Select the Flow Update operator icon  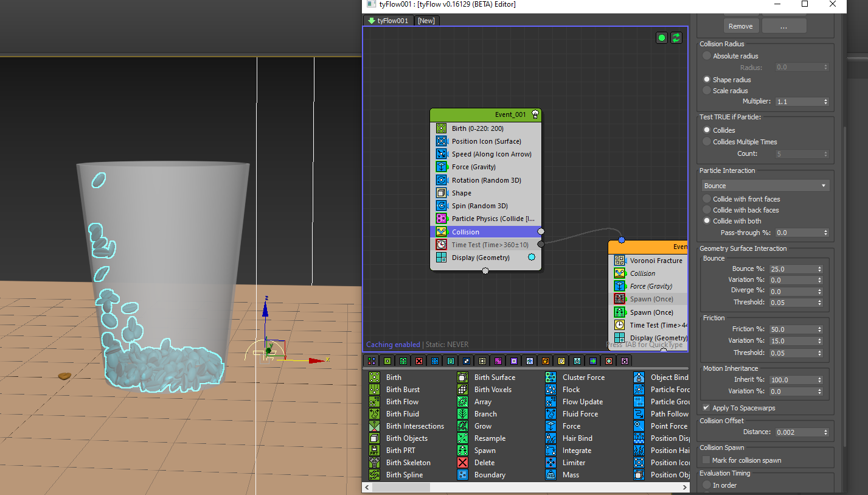551,402
